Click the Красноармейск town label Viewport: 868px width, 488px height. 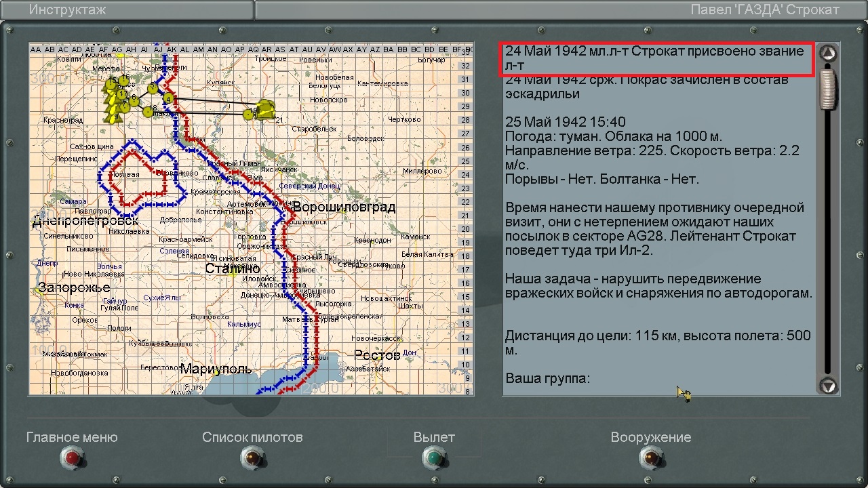click(185, 239)
